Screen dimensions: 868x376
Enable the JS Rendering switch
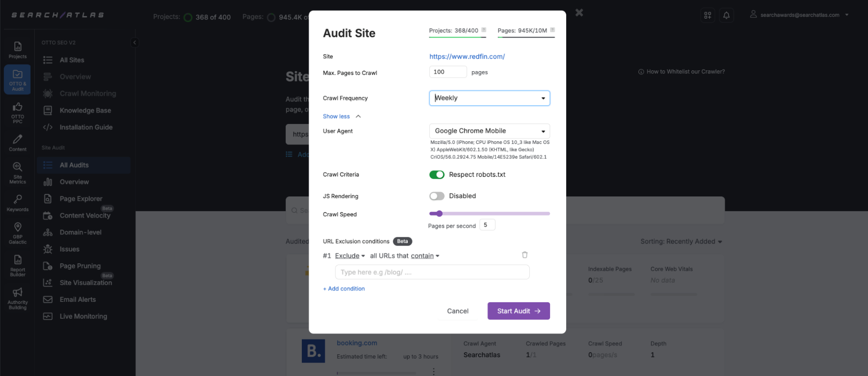437,196
